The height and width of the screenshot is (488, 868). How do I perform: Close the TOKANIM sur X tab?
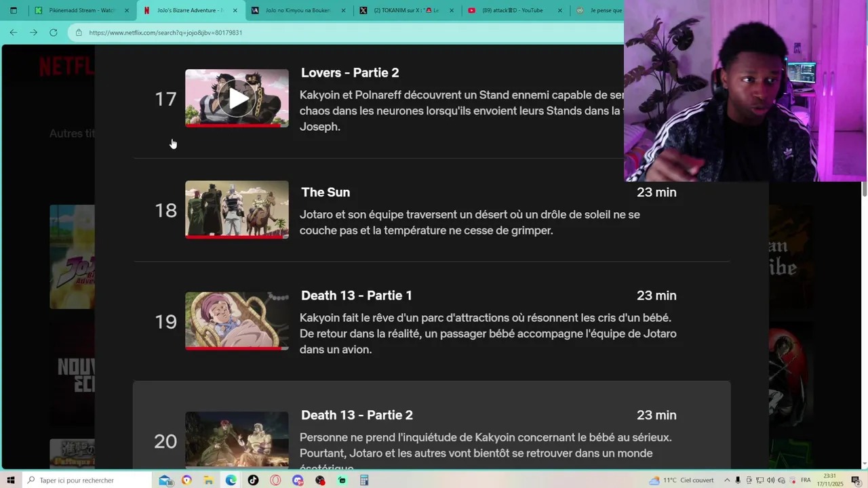452,10
